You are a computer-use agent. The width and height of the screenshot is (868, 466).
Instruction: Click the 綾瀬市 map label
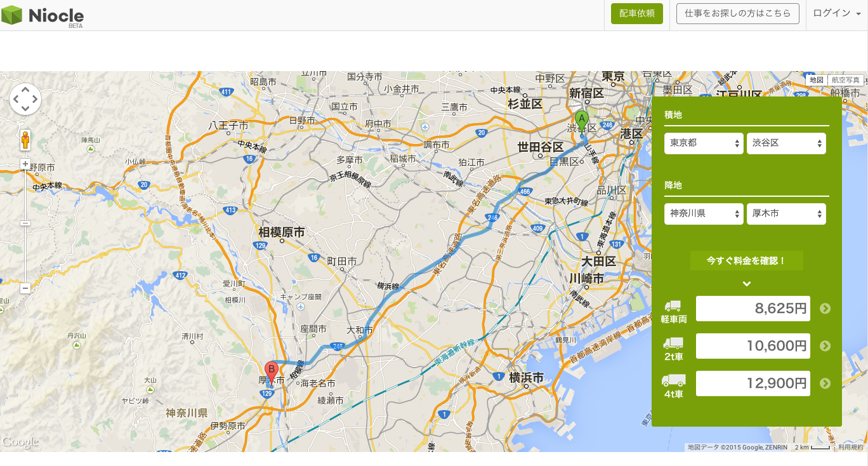click(331, 401)
